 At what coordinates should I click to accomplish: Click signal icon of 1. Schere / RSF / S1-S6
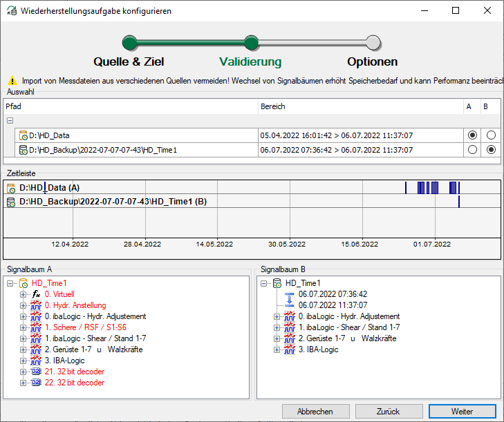click(37, 327)
